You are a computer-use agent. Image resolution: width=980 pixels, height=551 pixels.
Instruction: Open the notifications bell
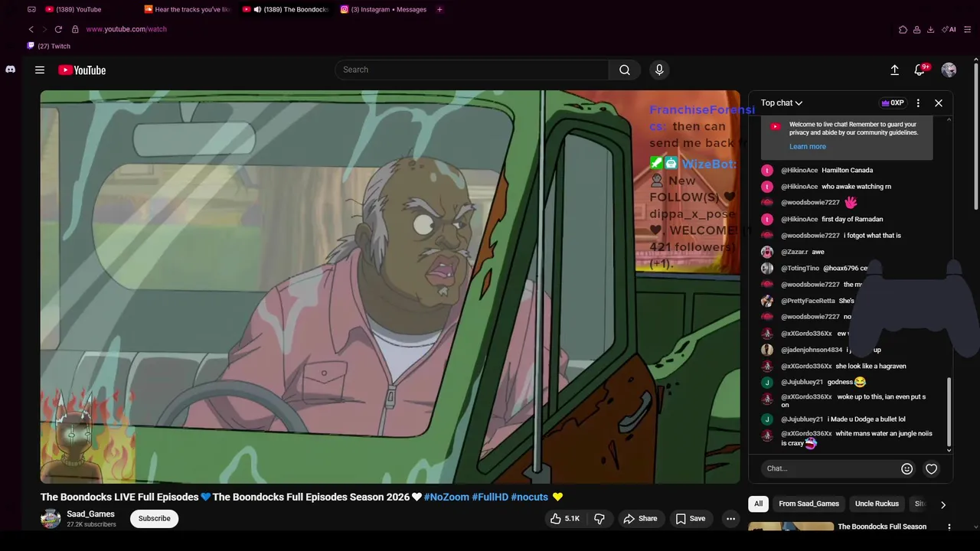click(920, 70)
